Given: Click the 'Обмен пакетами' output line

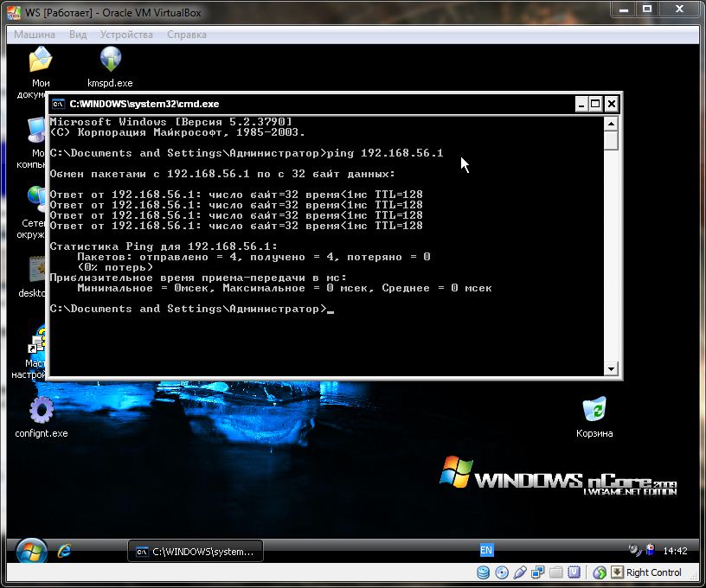Looking at the screenshot, I should [222, 174].
